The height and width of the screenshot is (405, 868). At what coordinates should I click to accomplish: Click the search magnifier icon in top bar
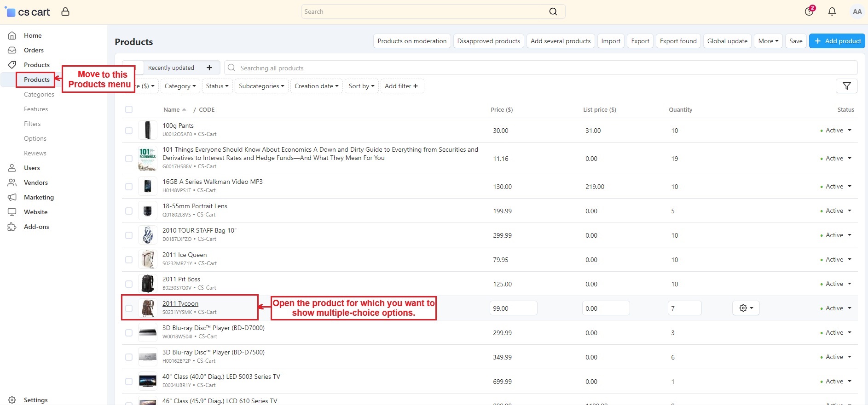click(553, 11)
